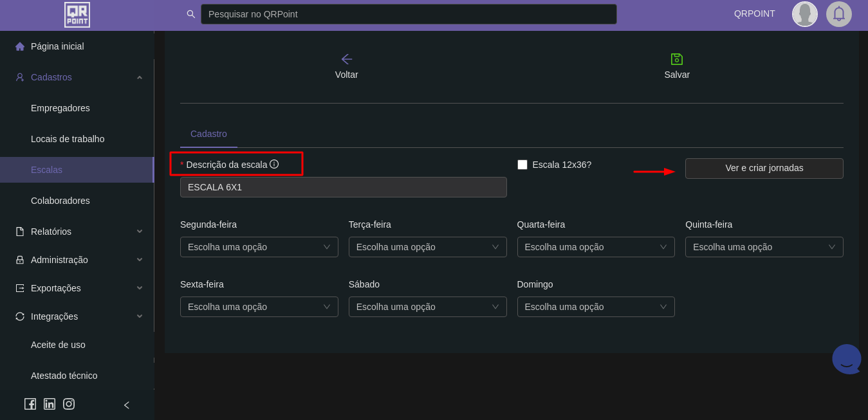
Task: Open the Instagram icon in sidebar footer
Action: (69, 404)
